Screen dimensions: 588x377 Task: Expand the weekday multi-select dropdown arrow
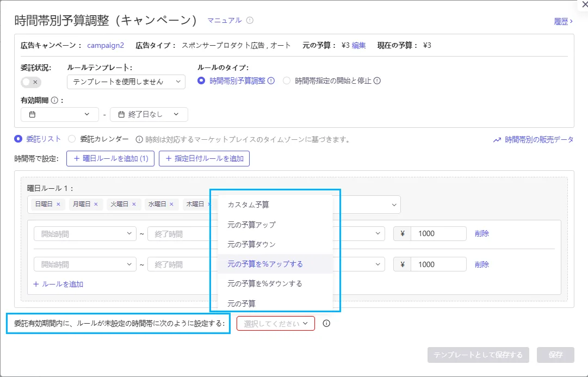[394, 205]
